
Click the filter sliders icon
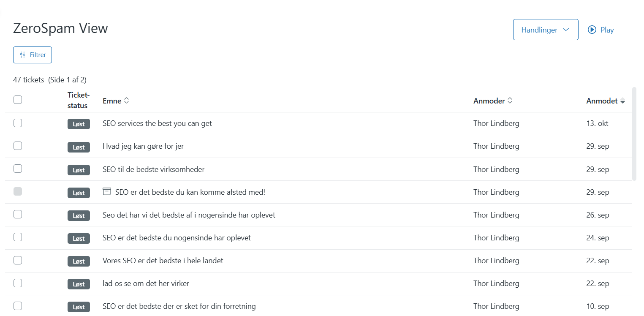pos(23,55)
